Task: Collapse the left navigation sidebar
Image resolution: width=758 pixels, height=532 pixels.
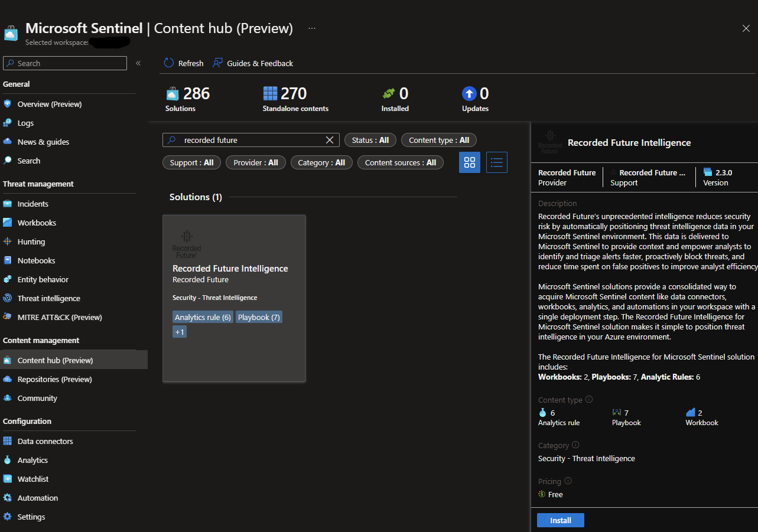Action: point(138,63)
